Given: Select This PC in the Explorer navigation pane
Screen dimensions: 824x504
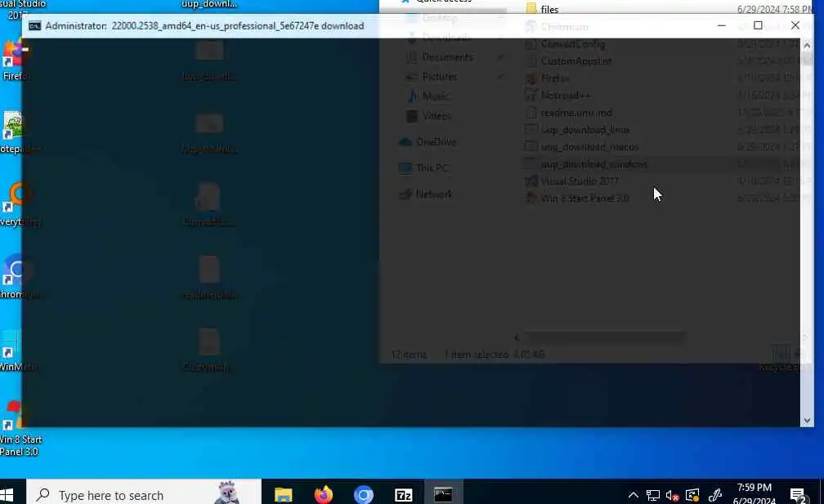Looking at the screenshot, I should pos(432,168).
